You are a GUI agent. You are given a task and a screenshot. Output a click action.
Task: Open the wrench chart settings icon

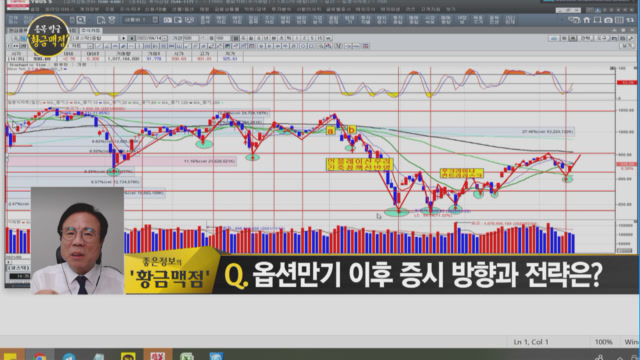(631, 38)
